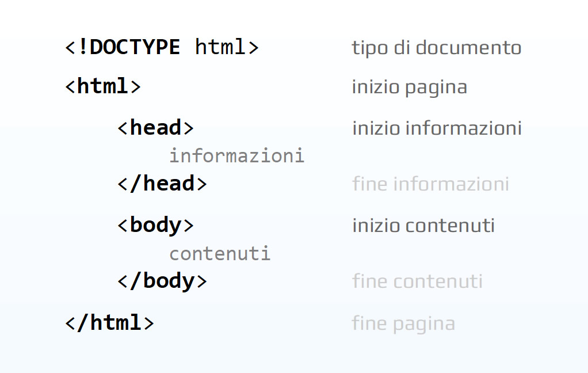Click the <!DOCTYPE html> code line
The height and width of the screenshot is (373, 588).
point(162,47)
